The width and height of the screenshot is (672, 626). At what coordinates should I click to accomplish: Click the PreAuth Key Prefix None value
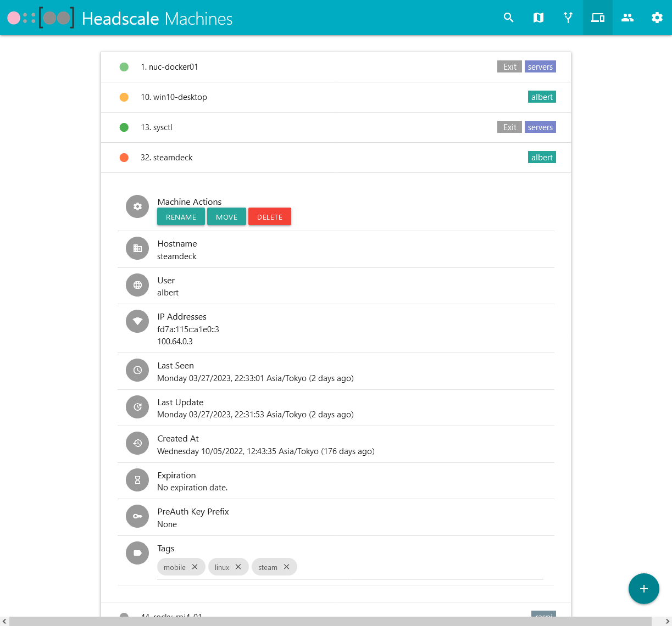pyautogui.click(x=167, y=524)
